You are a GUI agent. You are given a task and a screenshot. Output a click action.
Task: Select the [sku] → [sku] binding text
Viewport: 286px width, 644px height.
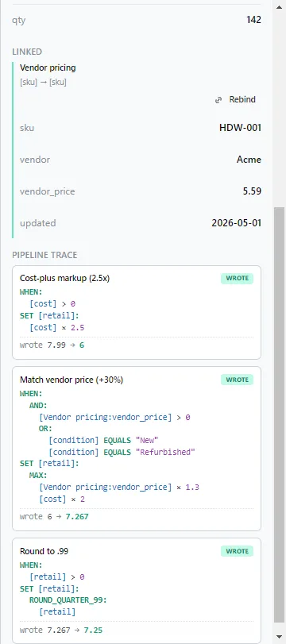43,82
